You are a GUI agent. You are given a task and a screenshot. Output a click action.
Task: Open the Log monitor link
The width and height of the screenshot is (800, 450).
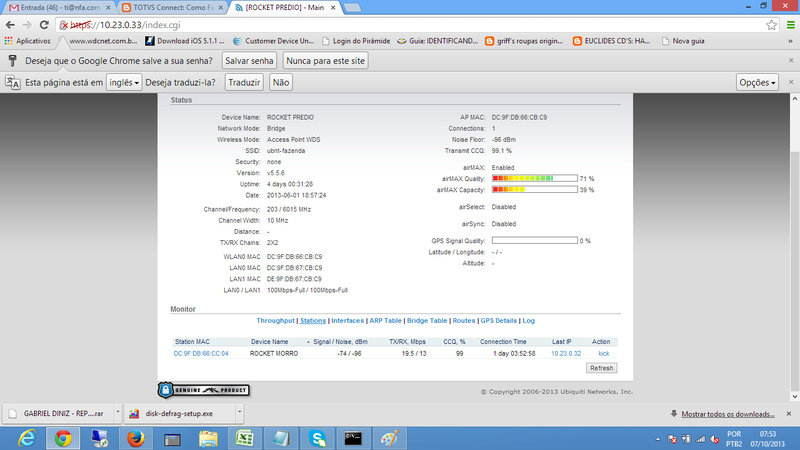tap(529, 320)
